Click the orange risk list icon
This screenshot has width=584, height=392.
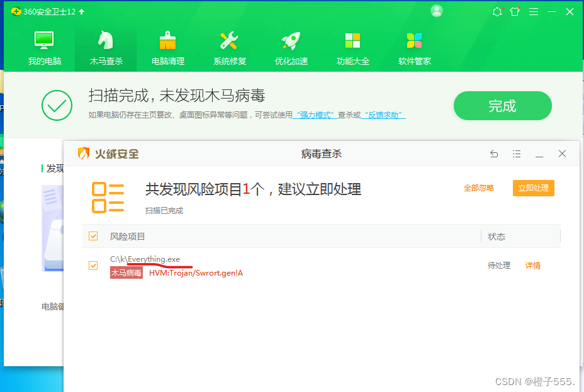pyautogui.click(x=108, y=198)
